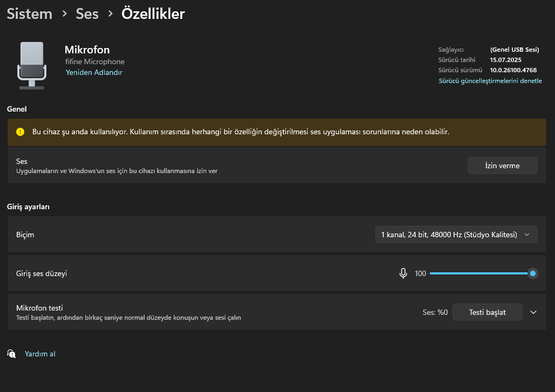The image size is (555, 392).
Task: Open the Yardım al help link
Action: [x=40, y=354]
